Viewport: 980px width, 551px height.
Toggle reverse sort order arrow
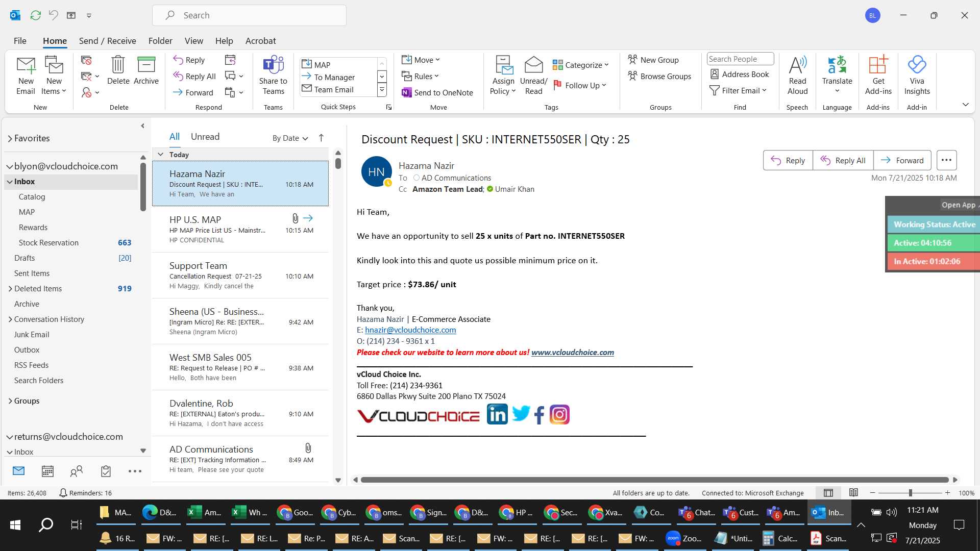(x=321, y=138)
